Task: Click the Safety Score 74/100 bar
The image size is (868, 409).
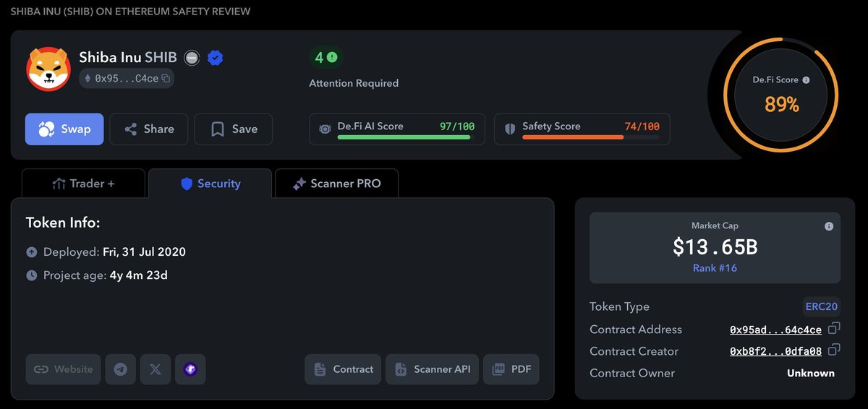Action: (x=582, y=129)
